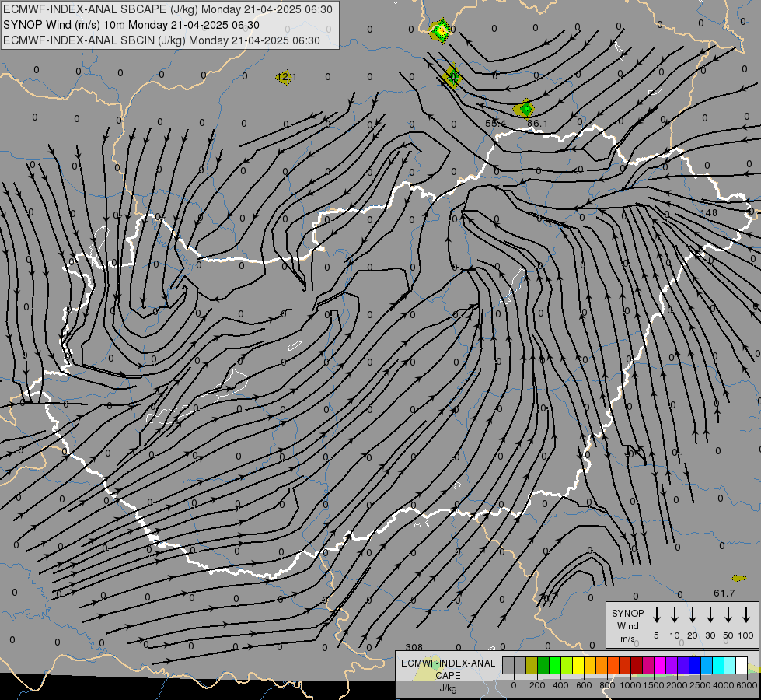The image size is (761, 700).
Task: Select the dark maroon red CAPE scale swatch
Action: [x=637, y=666]
